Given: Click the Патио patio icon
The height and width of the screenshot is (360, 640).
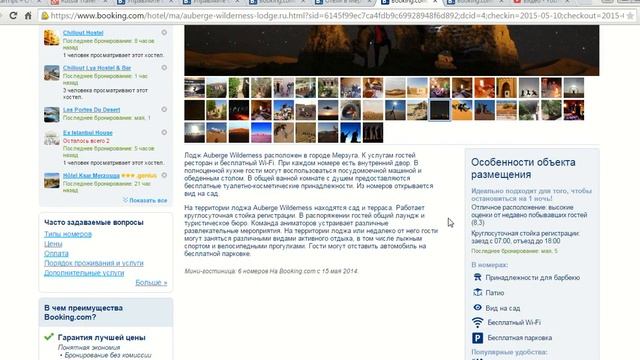Looking at the screenshot, I should (x=477, y=292).
